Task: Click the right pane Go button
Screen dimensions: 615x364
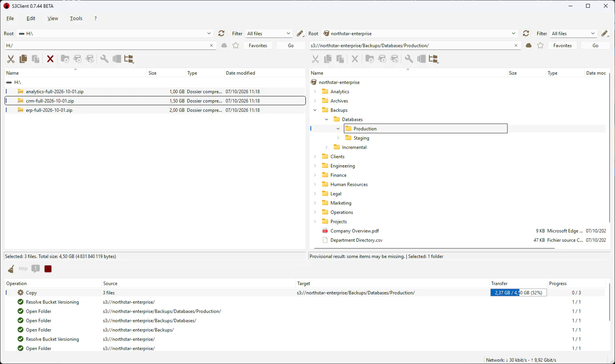Action: click(595, 46)
